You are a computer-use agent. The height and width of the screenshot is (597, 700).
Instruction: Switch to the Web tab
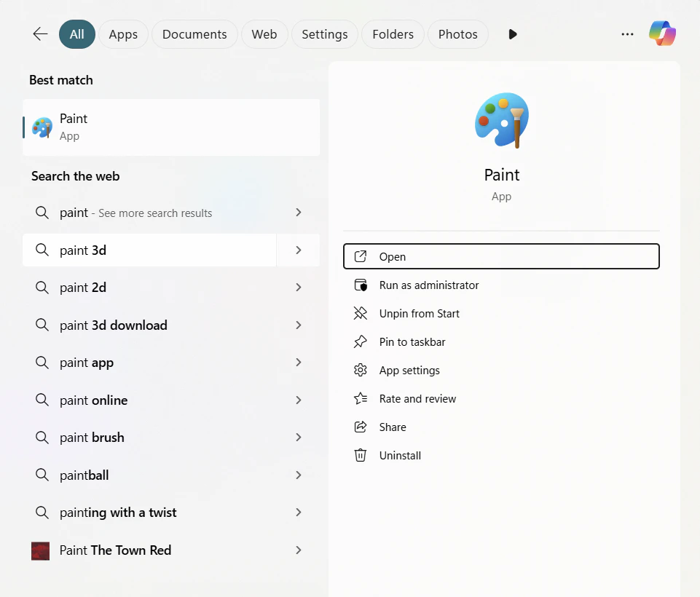pyautogui.click(x=264, y=34)
